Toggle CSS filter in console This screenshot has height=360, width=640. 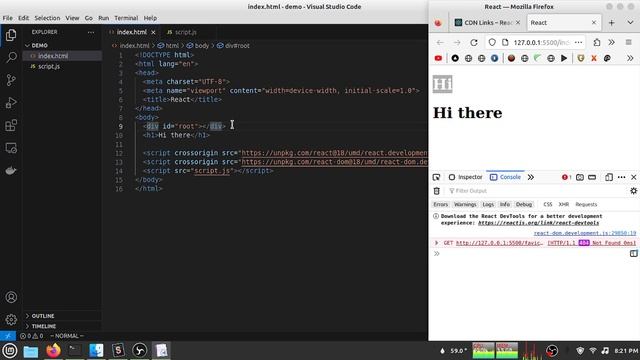pyautogui.click(x=548, y=204)
